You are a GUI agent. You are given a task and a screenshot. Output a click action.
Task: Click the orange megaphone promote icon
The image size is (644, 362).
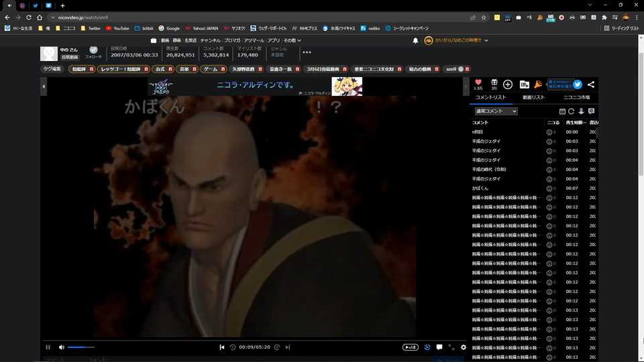click(538, 84)
